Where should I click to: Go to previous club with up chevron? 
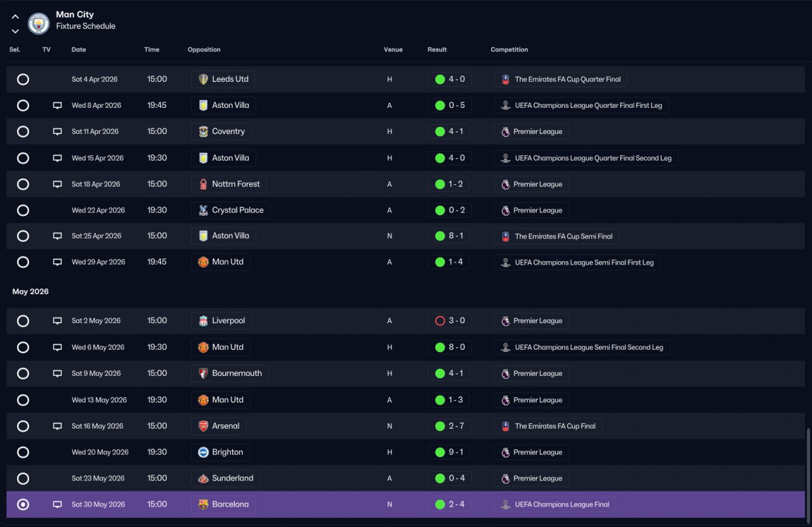15,17
